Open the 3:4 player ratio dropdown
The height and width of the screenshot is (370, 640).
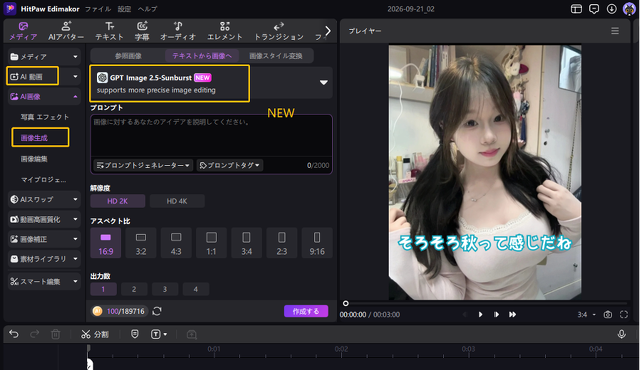[x=587, y=315]
